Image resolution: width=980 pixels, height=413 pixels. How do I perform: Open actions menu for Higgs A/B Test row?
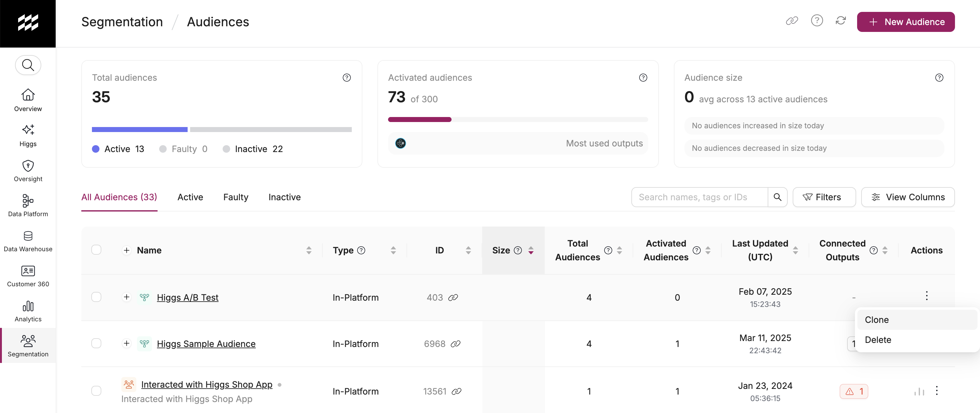[x=926, y=296]
